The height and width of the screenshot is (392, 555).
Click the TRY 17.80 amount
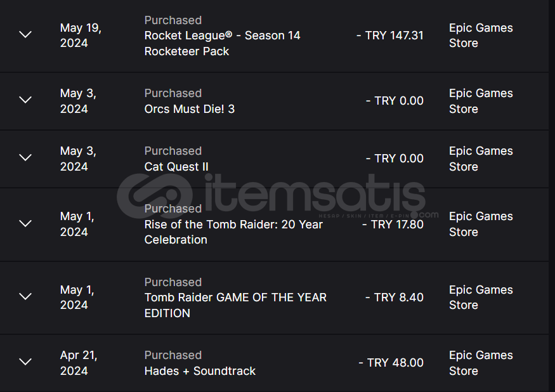[393, 224]
